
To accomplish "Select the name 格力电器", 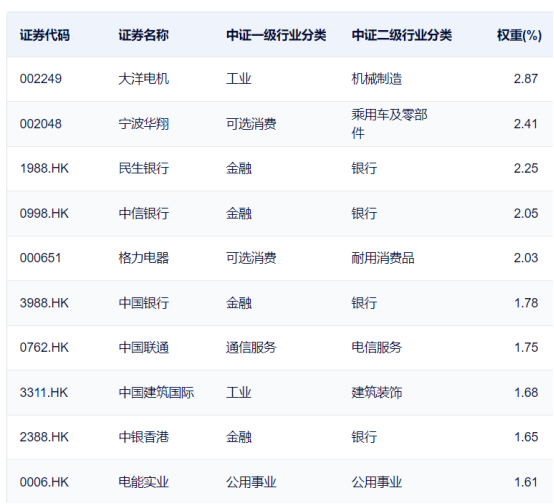I will click(x=143, y=258).
